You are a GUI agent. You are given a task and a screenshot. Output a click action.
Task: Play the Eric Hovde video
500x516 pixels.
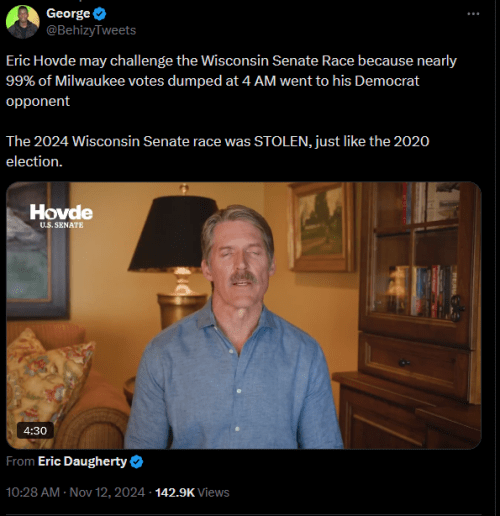point(244,315)
